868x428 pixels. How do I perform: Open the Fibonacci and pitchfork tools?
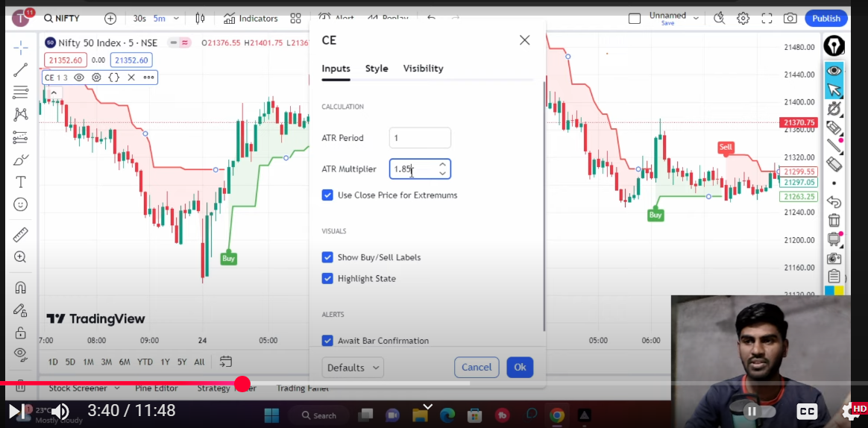coord(20,92)
